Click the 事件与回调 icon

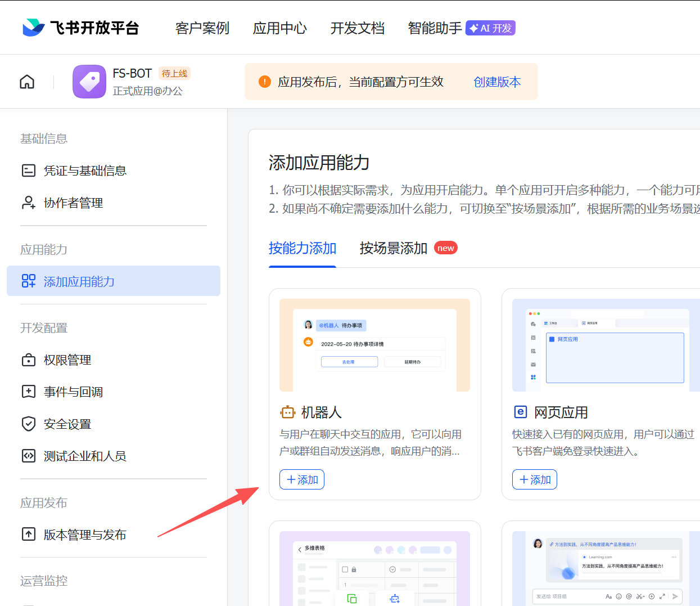click(x=29, y=392)
